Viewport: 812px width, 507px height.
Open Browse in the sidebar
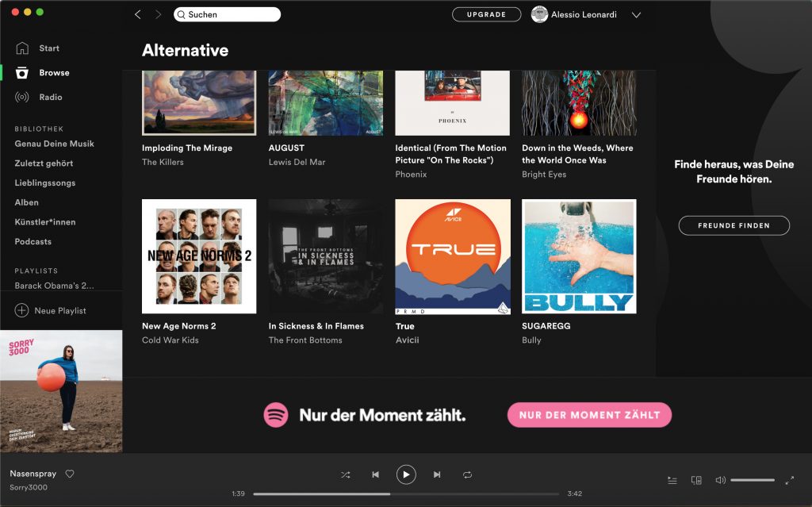54,73
